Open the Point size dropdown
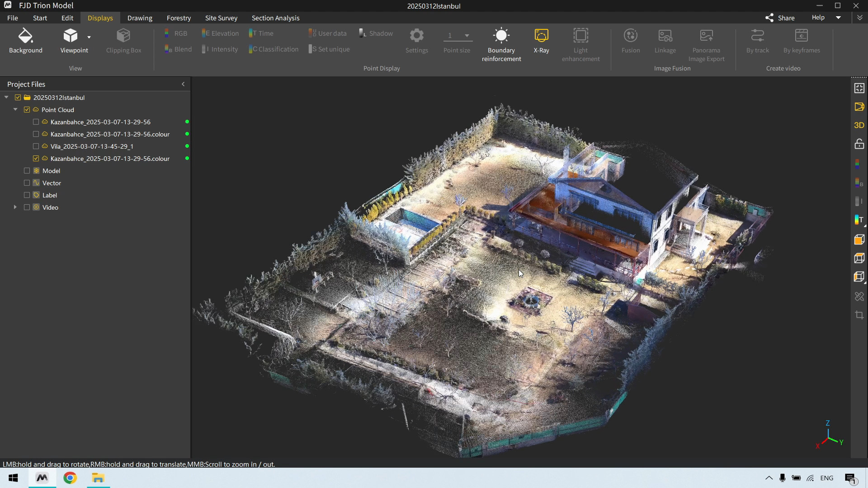The width and height of the screenshot is (868, 488). 467,36
